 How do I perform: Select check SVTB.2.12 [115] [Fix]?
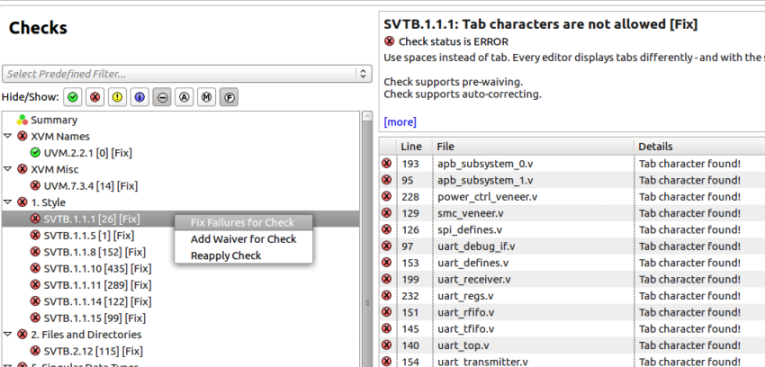coord(93,351)
